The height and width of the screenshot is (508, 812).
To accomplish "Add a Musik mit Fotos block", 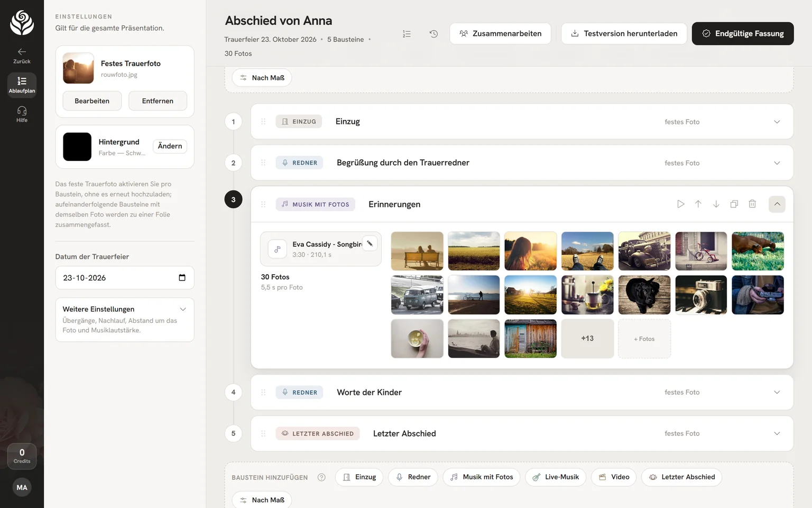I will [482, 477].
